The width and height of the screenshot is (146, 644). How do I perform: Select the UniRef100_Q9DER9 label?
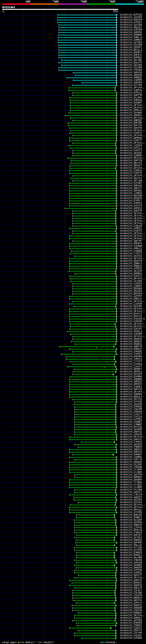point(131,394)
